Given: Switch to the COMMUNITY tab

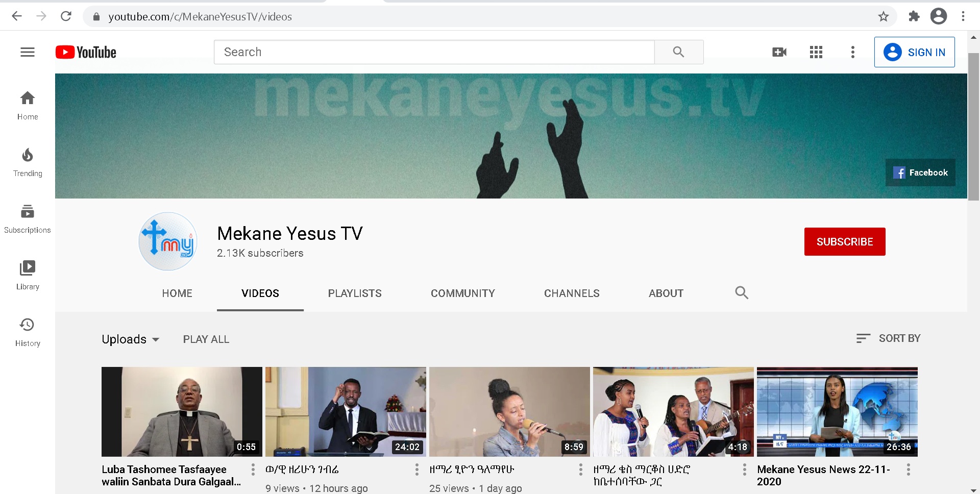Looking at the screenshot, I should tap(462, 293).
